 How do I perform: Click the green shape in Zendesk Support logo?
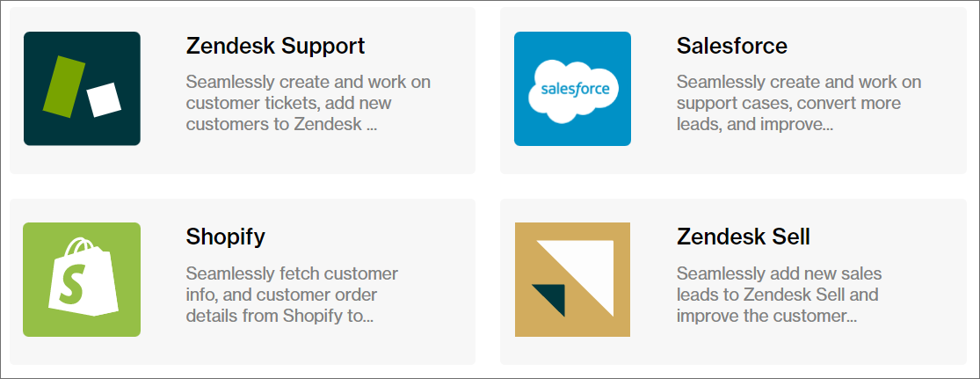[63, 86]
